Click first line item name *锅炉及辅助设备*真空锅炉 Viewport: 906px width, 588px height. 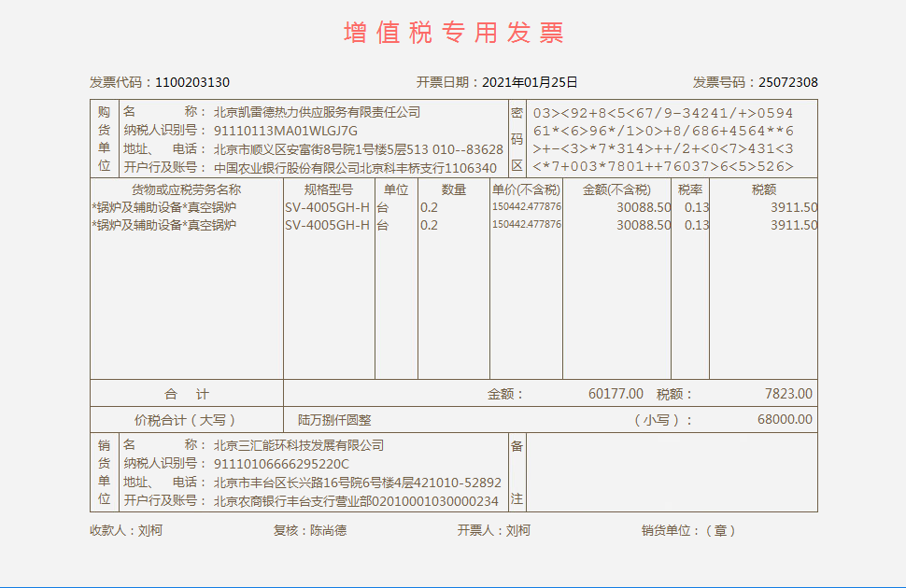tap(164, 207)
